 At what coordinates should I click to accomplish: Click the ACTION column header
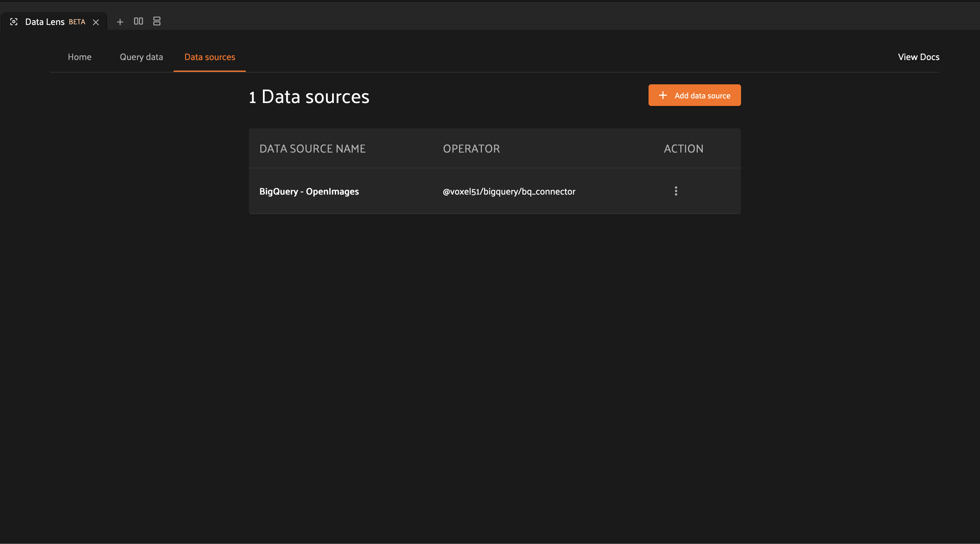click(x=683, y=148)
